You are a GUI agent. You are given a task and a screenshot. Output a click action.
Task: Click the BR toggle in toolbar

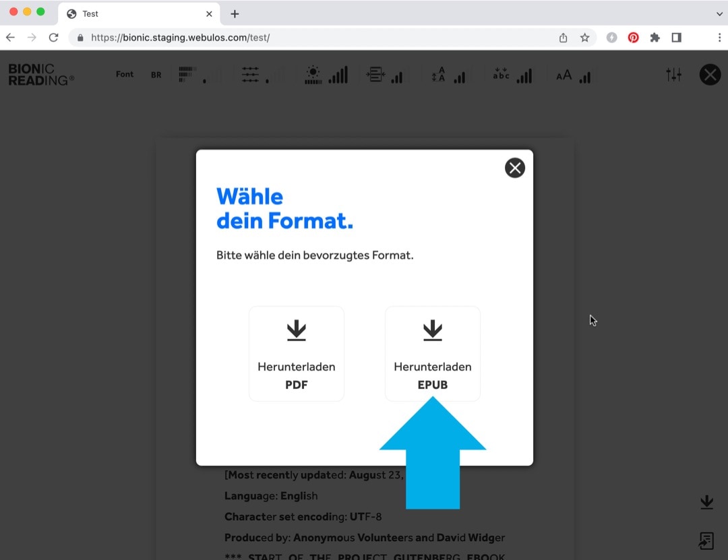[156, 75]
